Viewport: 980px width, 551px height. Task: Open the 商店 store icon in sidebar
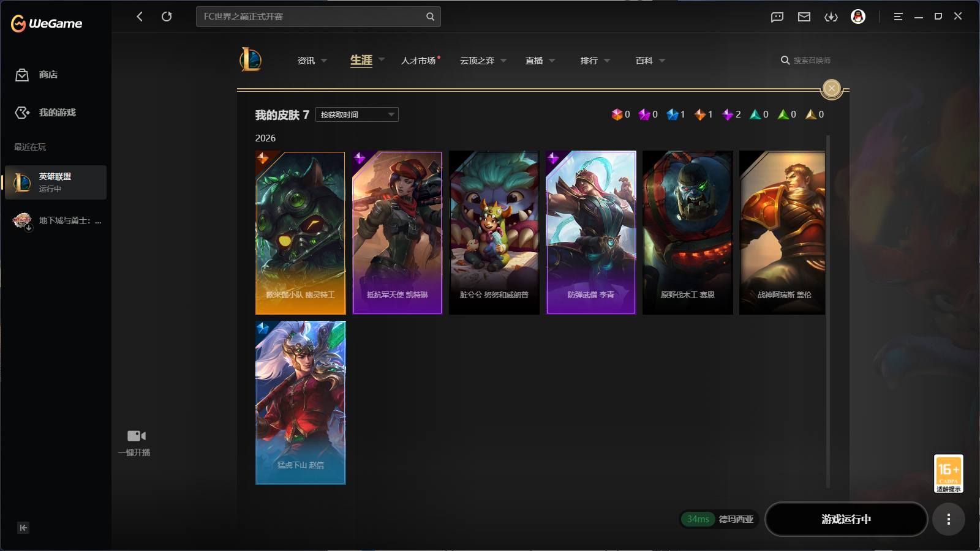22,75
